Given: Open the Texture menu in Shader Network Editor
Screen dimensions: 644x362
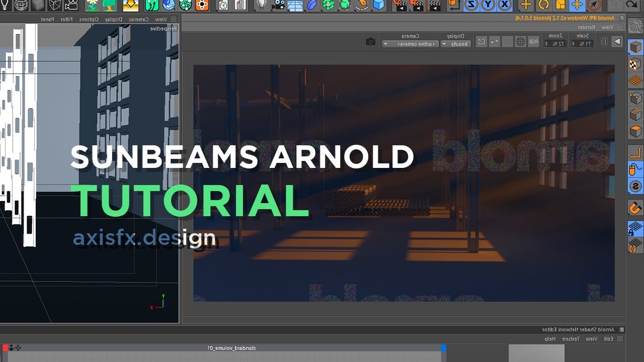Looking at the screenshot, I should (572, 339).
